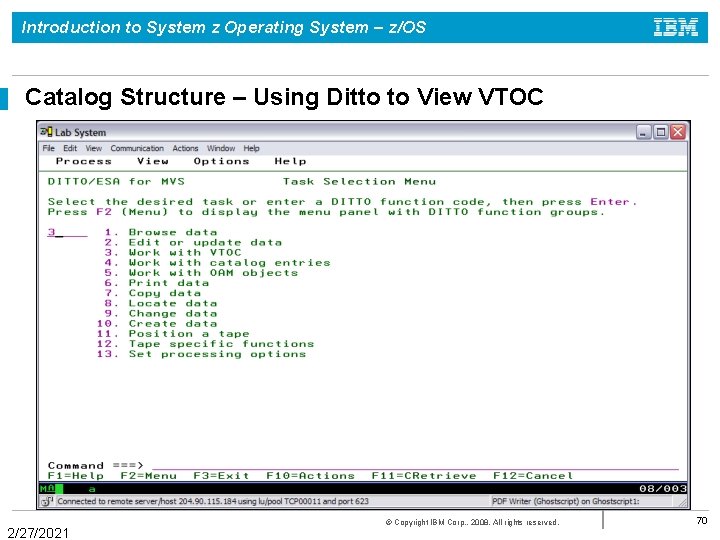
Task: Click the window resize grip corner
Action: (684, 503)
